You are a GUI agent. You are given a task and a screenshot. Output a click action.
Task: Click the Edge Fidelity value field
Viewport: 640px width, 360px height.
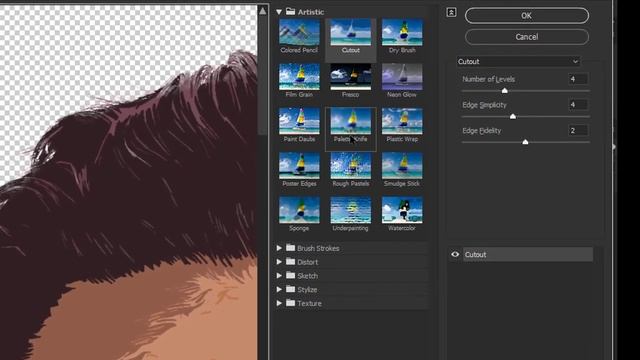pos(578,131)
